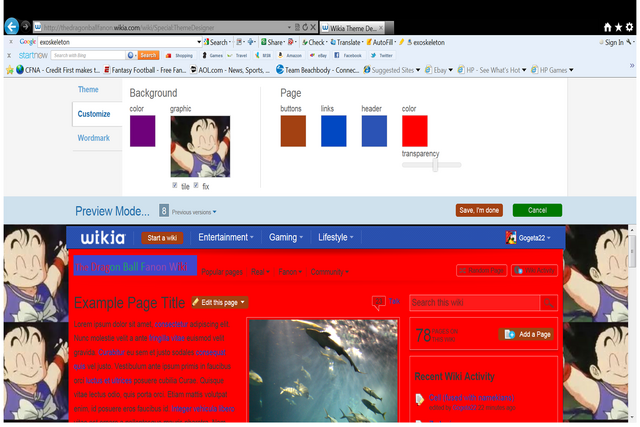Viewport: 640px width, 427px height.
Task: Open the Previous versions dropdown
Action: tap(194, 212)
